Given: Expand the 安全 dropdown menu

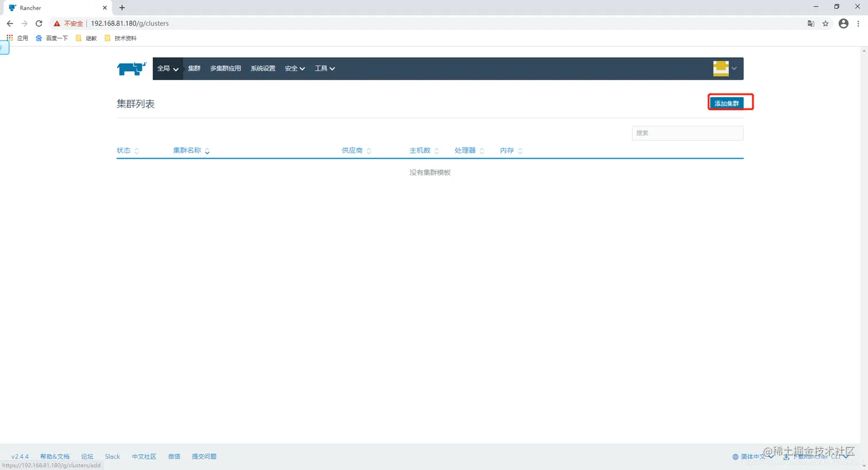Looking at the screenshot, I should (294, 68).
